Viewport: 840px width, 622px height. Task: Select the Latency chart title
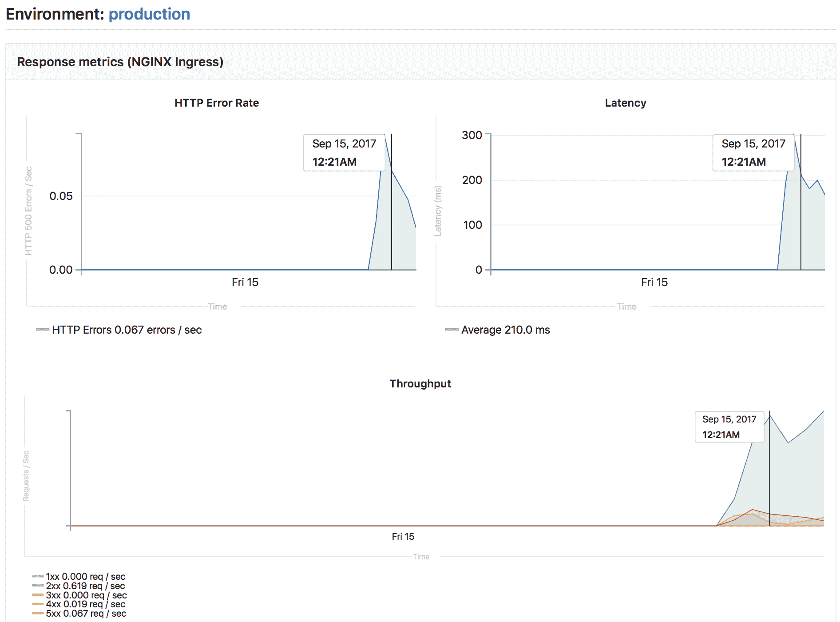[625, 103]
